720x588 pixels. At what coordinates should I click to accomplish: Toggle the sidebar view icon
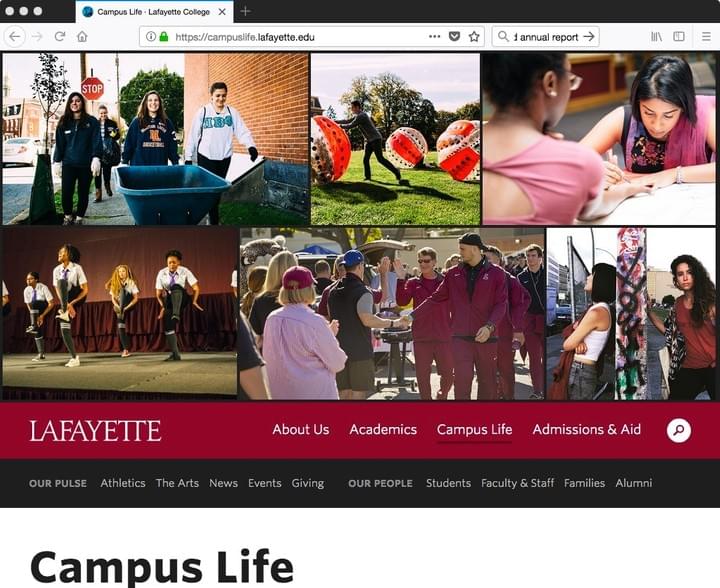tap(679, 37)
